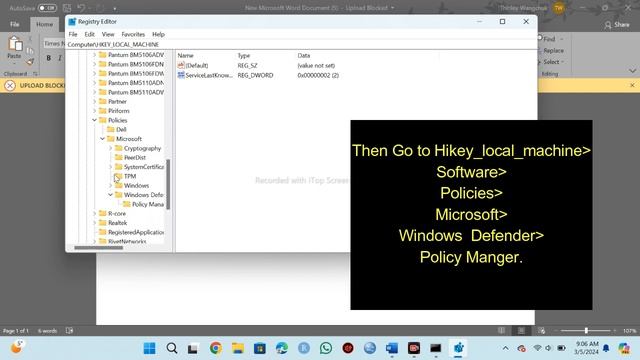The height and width of the screenshot is (360, 640).
Task: Launch Google Chrome from the taskbar
Action: [216, 348]
